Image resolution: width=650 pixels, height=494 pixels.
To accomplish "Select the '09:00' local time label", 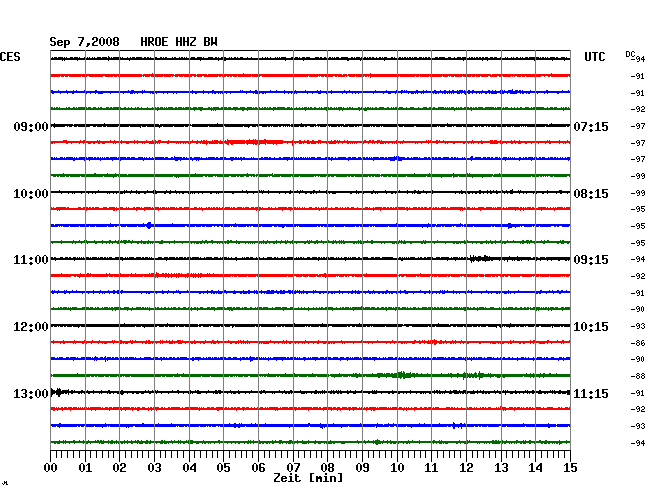I will click(x=31, y=126).
